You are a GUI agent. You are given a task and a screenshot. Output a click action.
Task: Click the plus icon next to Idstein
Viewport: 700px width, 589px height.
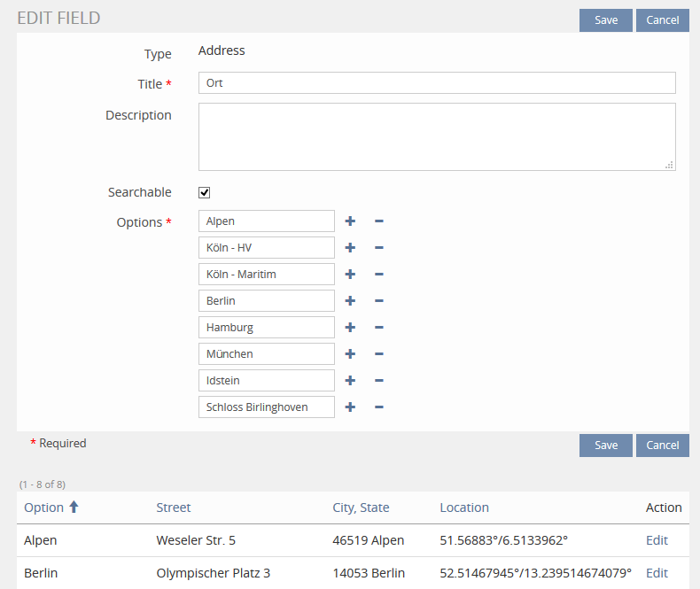pyautogui.click(x=350, y=381)
